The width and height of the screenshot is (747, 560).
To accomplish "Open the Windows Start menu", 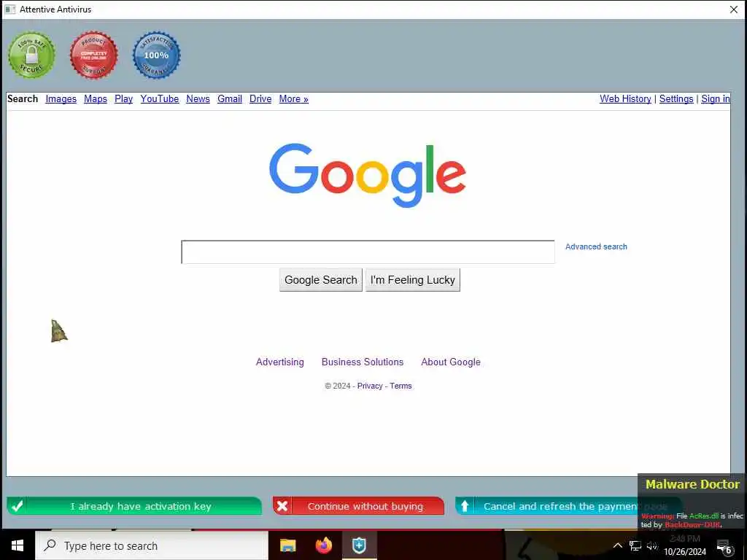I will 18,545.
